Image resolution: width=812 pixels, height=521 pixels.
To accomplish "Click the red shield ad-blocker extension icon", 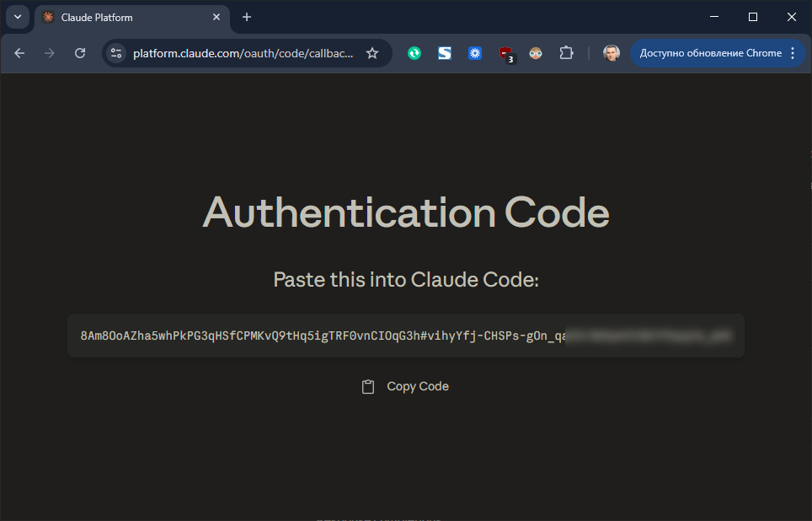I will click(506, 52).
